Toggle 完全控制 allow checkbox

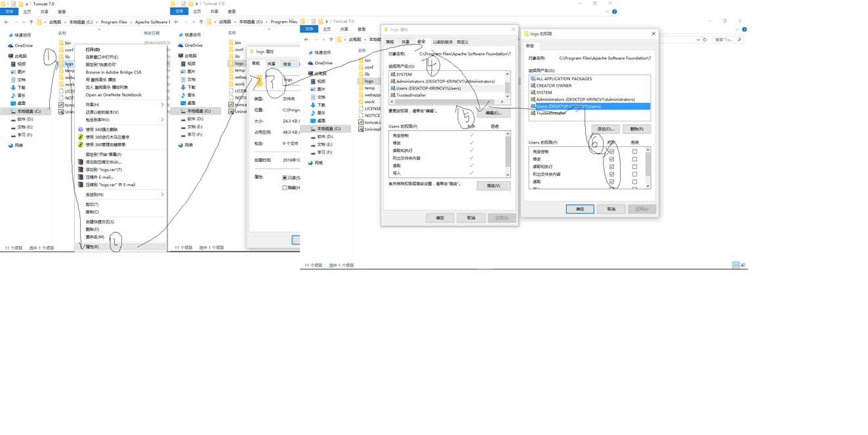pyautogui.click(x=611, y=152)
